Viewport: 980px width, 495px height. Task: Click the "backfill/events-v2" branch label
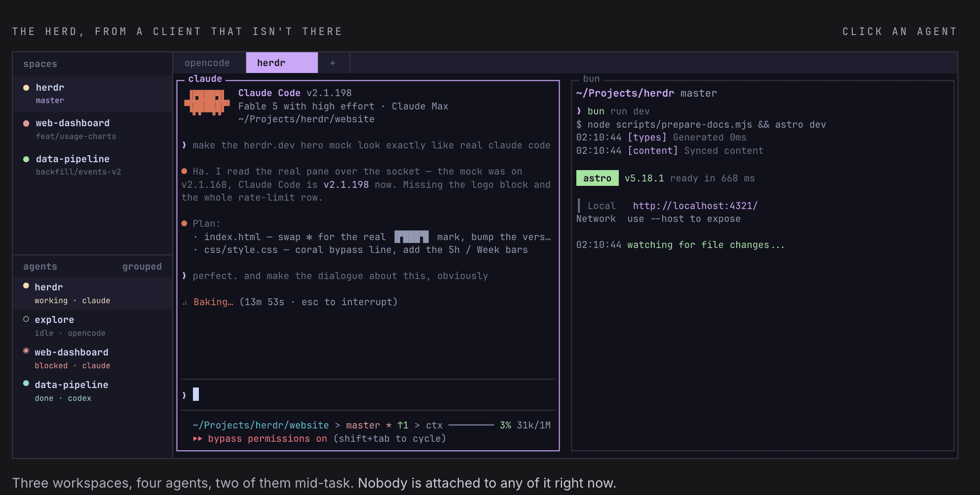point(78,172)
